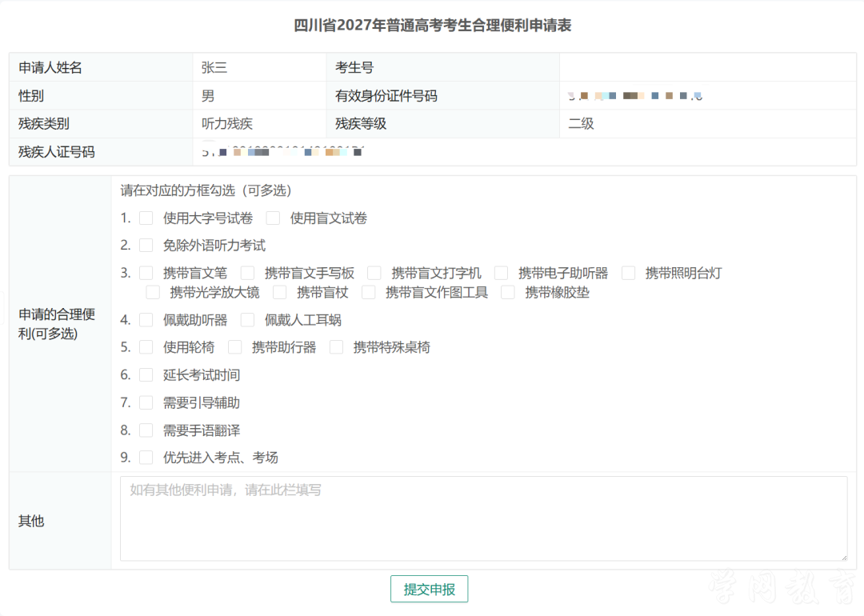Check the 佩戴人工耳蜗 option
Screen dimensions: 864x616
coord(247,319)
